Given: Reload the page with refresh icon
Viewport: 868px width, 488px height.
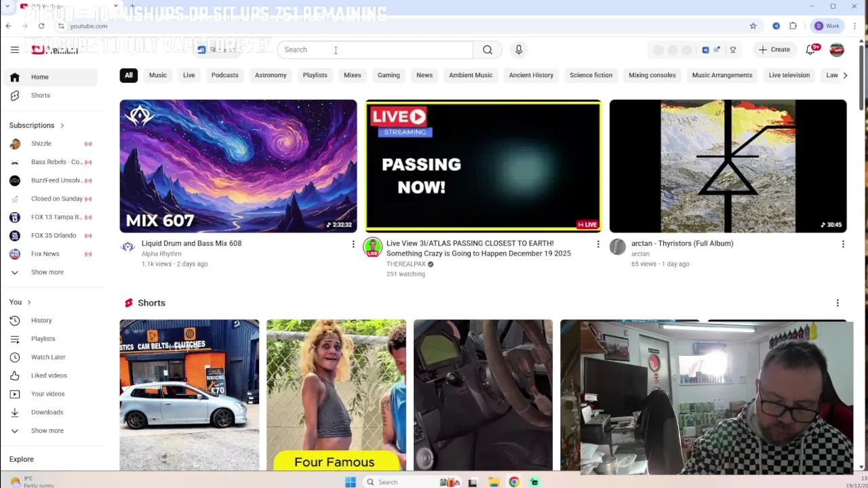Looking at the screenshot, I should [x=41, y=26].
